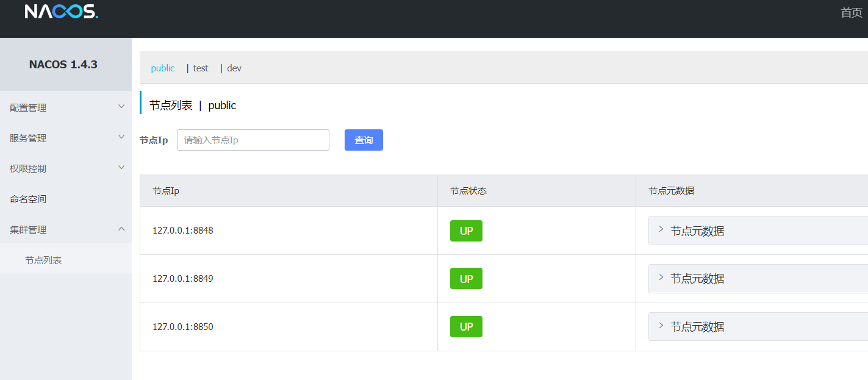Open the 命名空间 page
Image resolution: width=868 pixels, height=380 pixels.
tap(66, 199)
